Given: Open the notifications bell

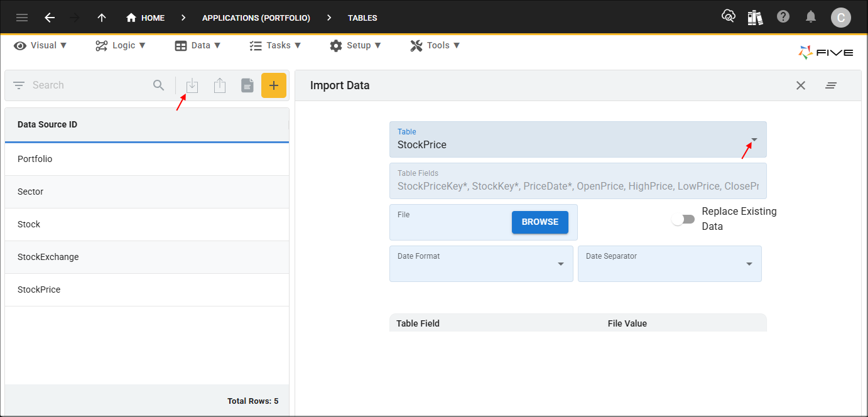Looking at the screenshot, I should (x=811, y=17).
